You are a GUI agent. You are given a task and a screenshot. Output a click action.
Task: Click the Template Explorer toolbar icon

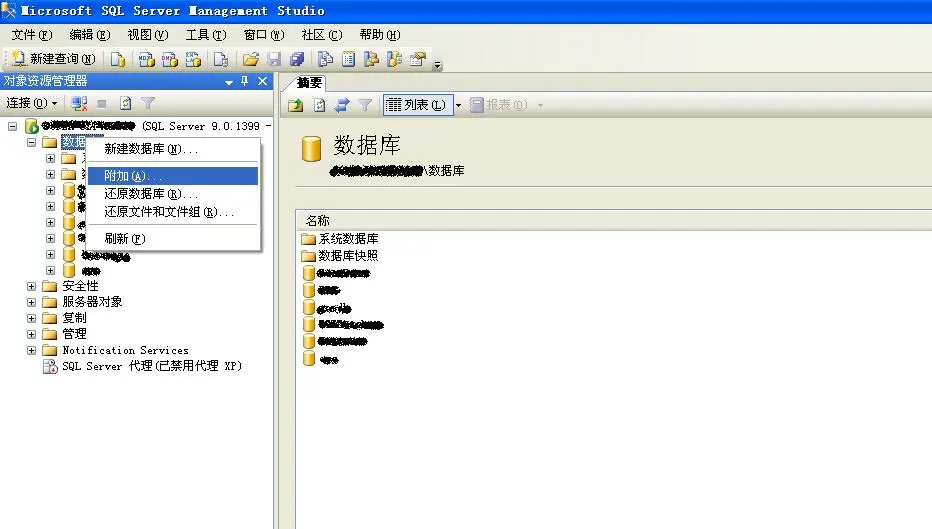[x=394, y=59]
